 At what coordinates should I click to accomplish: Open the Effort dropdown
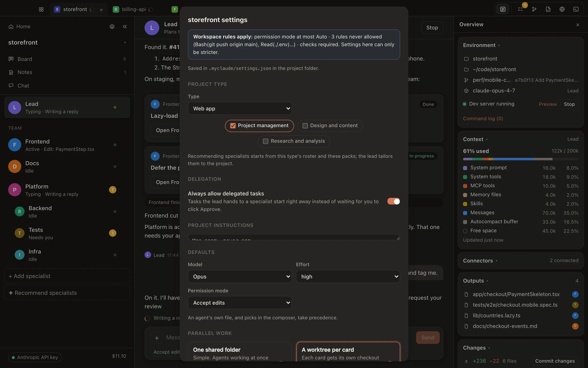coord(348,276)
